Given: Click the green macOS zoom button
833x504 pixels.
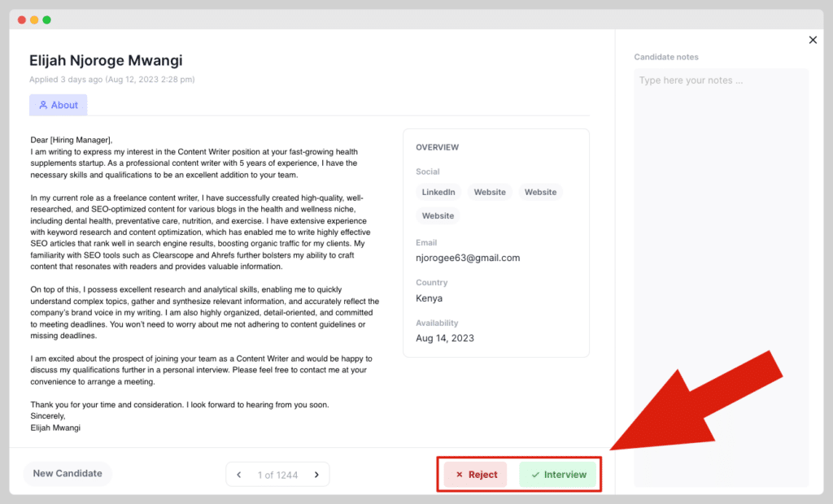Looking at the screenshot, I should tap(46, 20).
